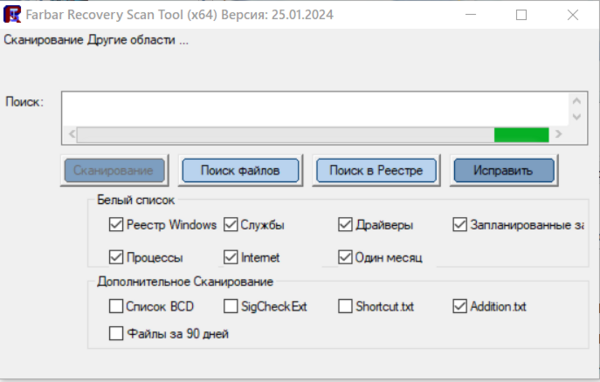Viewport: 600px width, 382px height.
Task: Click the Поиск: label
Action: coord(24,102)
